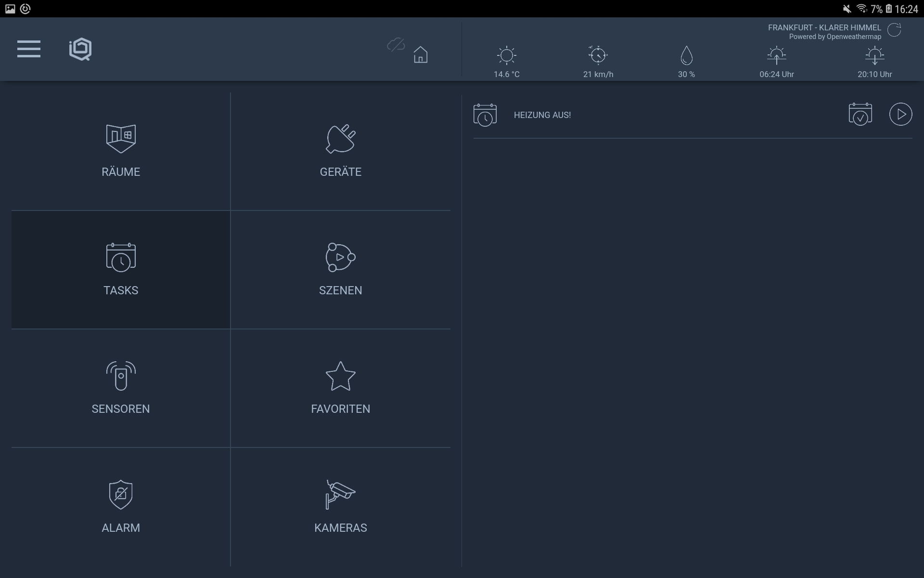Open the Räume section
This screenshot has height=578, width=924.
[x=121, y=151]
